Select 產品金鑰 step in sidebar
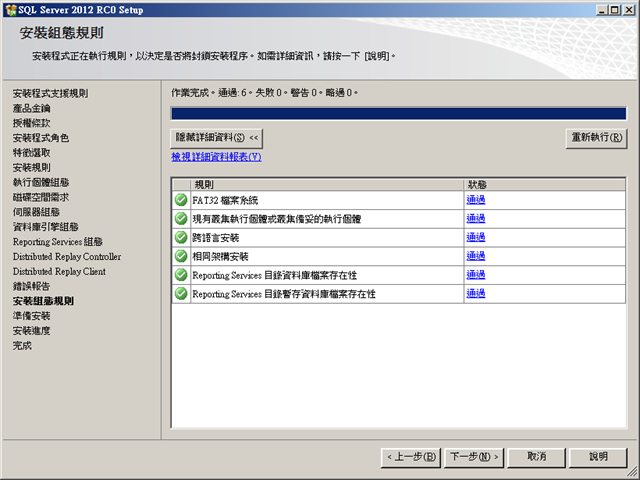640x480 pixels. (x=31, y=108)
